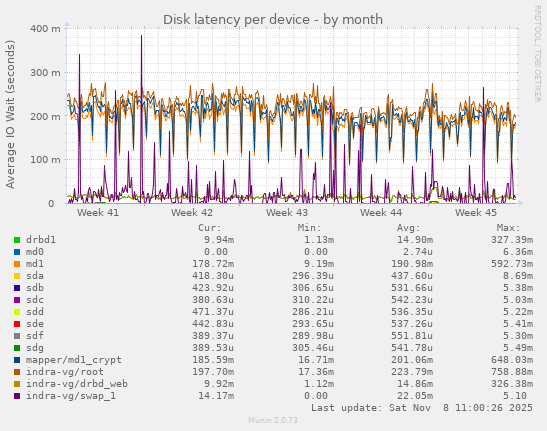The height and width of the screenshot is (431, 547).
Task: Select the 'drbd1' device name
Action: tap(41, 240)
